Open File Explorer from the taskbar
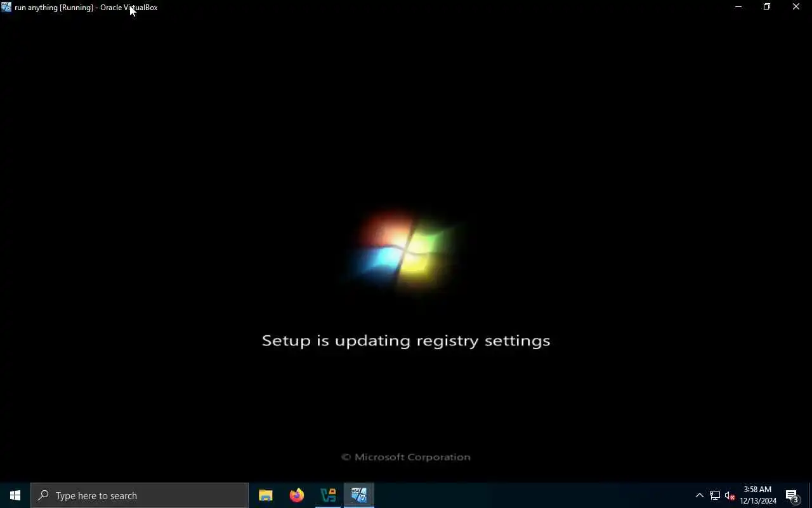This screenshot has width=812, height=508. coord(265,495)
